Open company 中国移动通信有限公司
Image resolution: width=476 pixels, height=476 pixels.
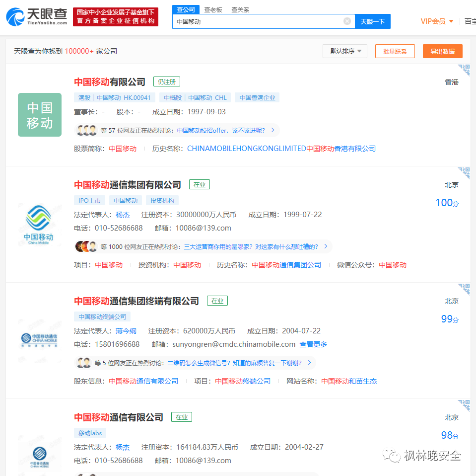point(119,417)
